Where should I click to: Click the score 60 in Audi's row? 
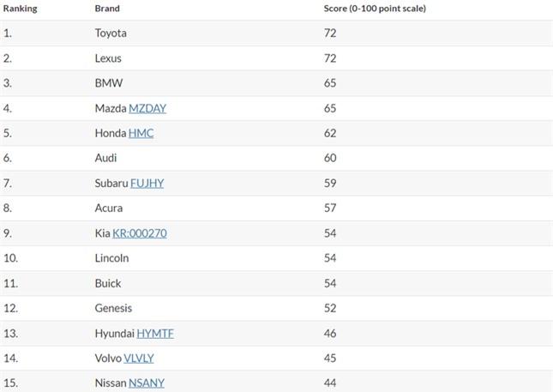pyautogui.click(x=330, y=158)
